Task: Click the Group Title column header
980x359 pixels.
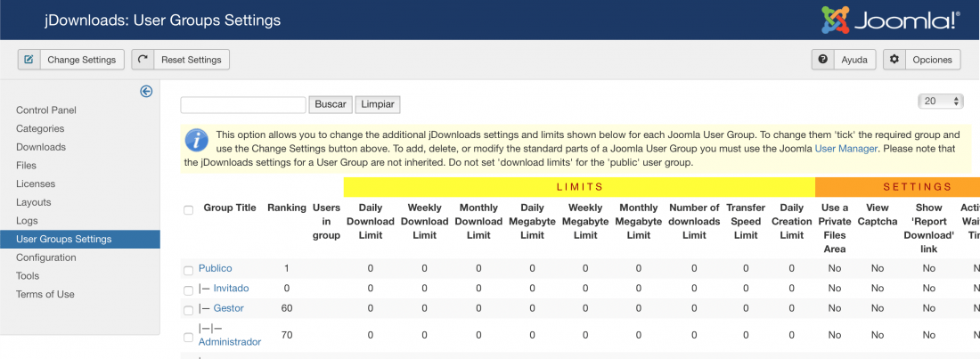Action: click(x=230, y=208)
